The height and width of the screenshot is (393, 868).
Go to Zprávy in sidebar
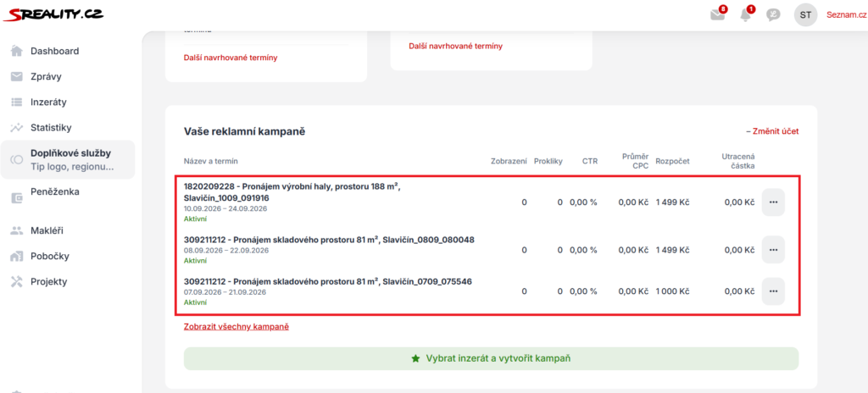point(46,77)
